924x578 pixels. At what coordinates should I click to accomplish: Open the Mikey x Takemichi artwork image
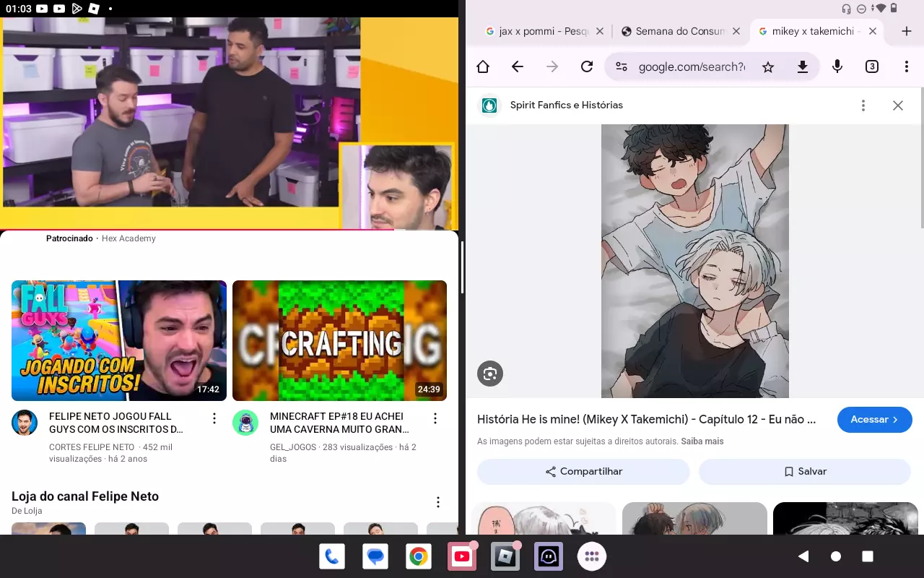click(695, 261)
